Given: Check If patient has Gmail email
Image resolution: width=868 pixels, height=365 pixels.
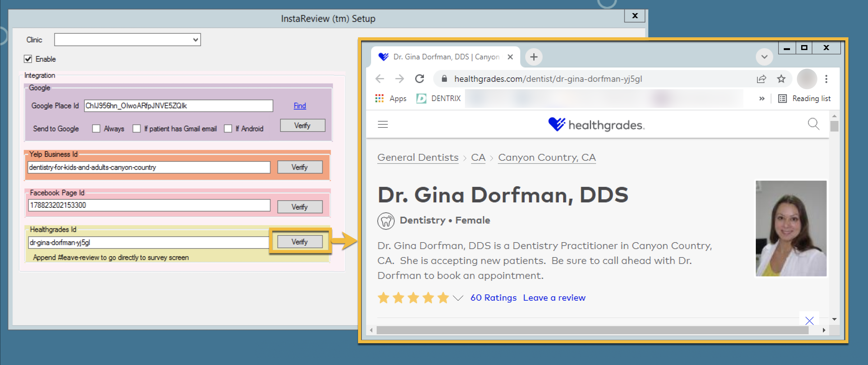Looking at the screenshot, I should click(x=136, y=129).
